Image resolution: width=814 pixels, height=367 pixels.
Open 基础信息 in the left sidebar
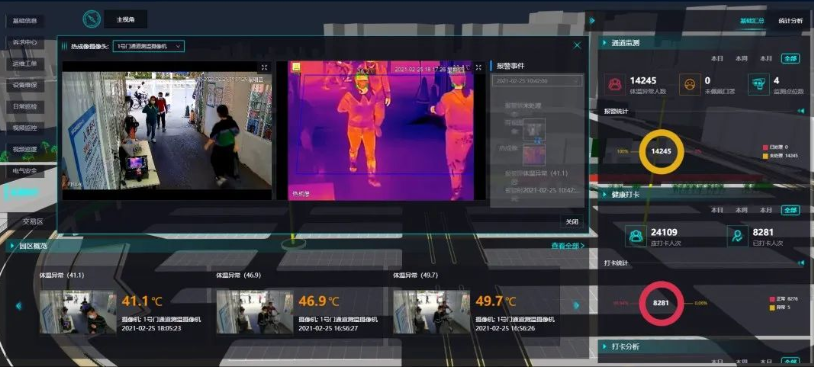click(x=25, y=21)
